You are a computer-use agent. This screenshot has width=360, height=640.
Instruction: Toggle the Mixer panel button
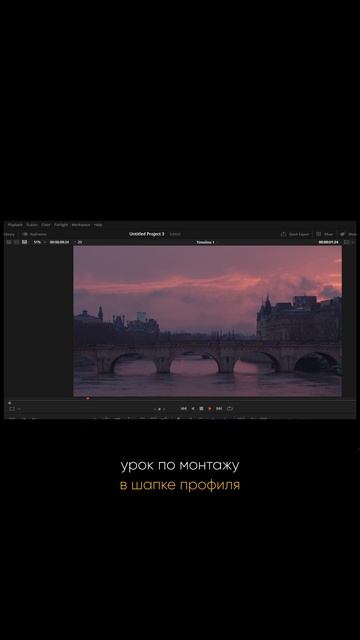pos(325,234)
